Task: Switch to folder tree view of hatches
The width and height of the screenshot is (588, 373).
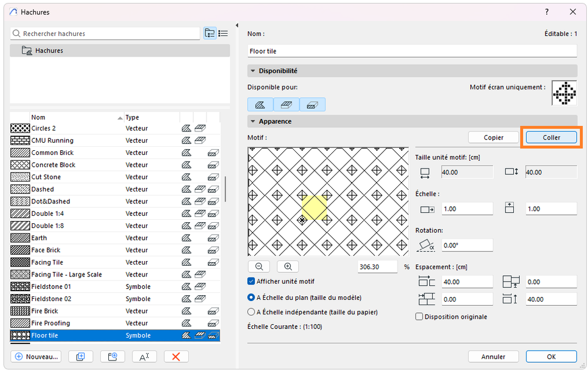Action: [210, 34]
